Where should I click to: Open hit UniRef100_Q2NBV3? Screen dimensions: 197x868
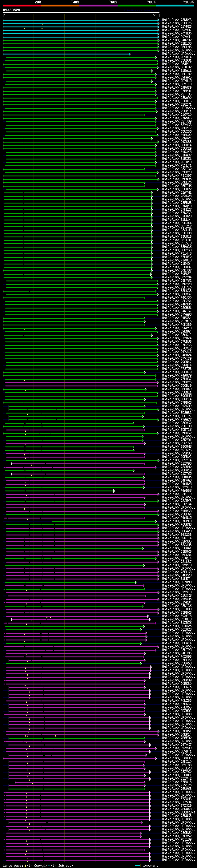[176, 20]
